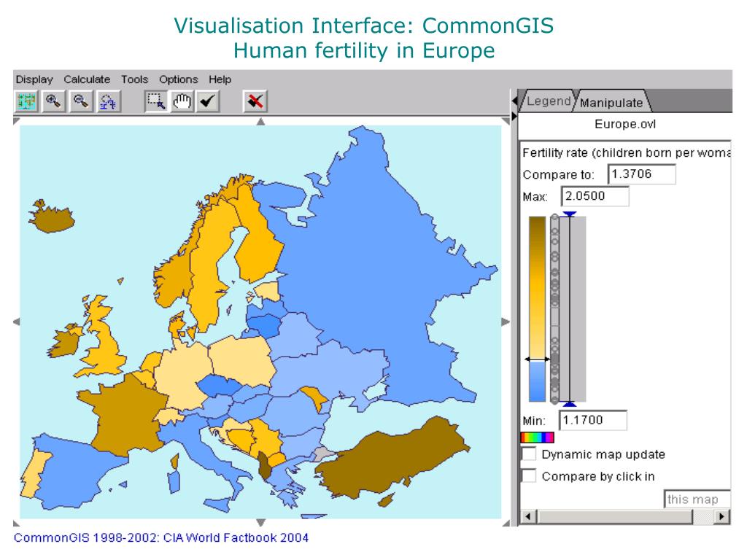Click the dot plot strip of country values

(554, 309)
